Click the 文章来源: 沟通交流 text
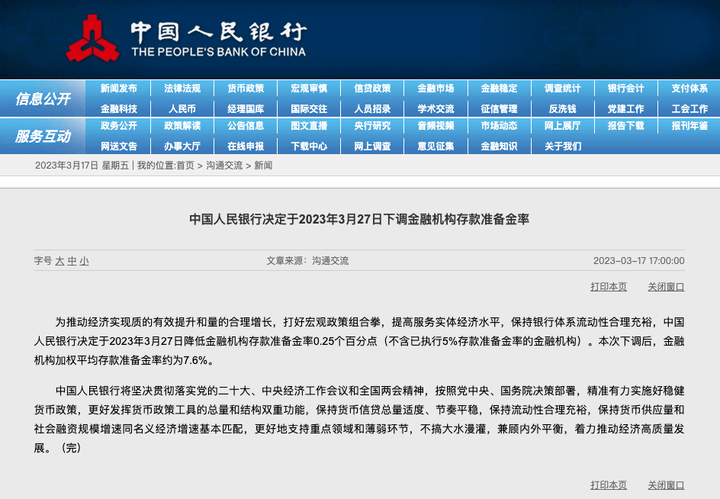This screenshot has height=499, width=720. pyautogui.click(x=307, y=261)
